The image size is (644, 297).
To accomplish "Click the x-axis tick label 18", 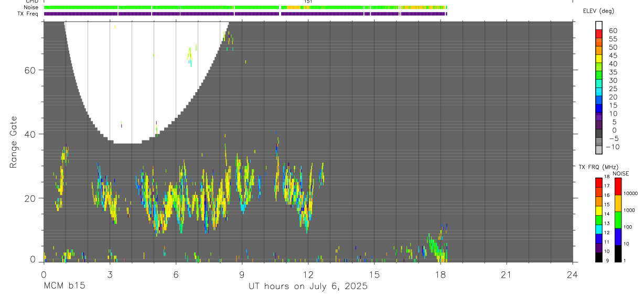I will pyautogui.click(x=441, y=275).
